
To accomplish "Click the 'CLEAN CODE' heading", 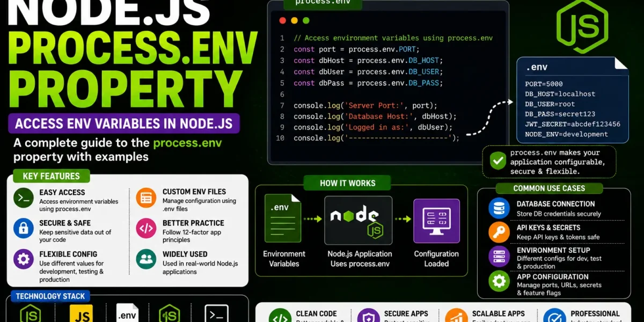I will point(317,313).
